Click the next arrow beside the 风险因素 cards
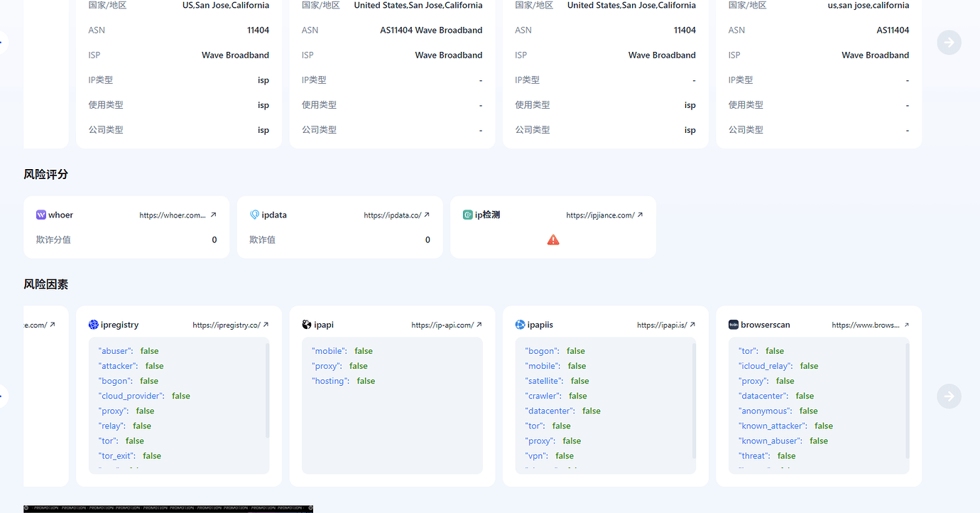Image resolution: width=980 pixels, height=513 pixels. click(x=949, y=396)
